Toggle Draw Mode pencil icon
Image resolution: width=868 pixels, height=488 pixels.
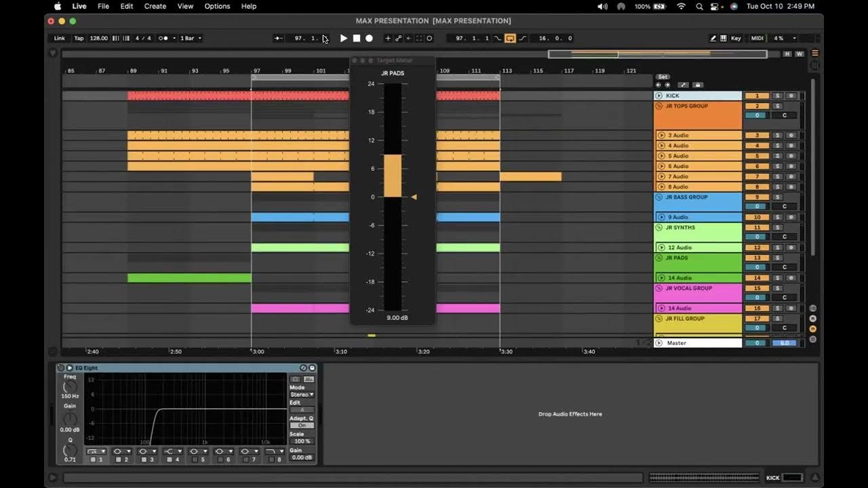pos(713,38)
